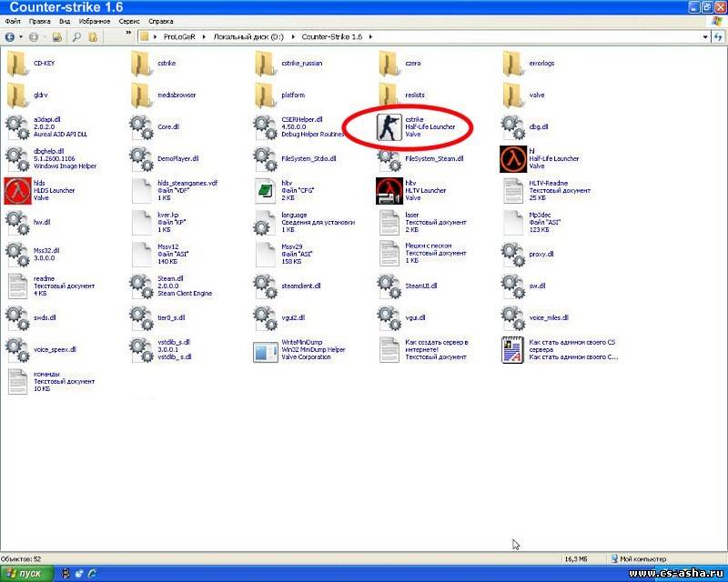728x582 pixels.
Task: Open the Файл menu
Action: 13,20
